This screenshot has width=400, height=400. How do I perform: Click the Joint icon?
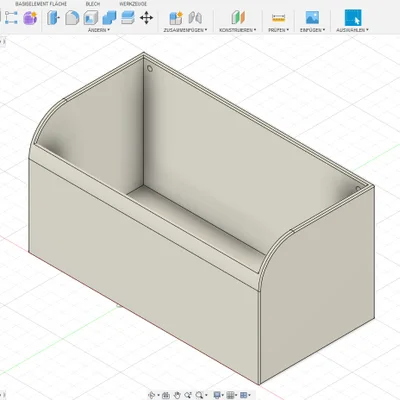(x=195, y=17)
